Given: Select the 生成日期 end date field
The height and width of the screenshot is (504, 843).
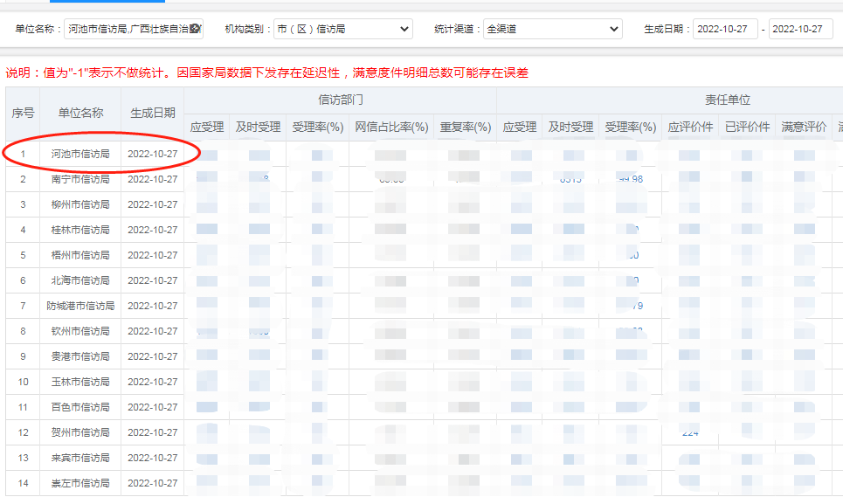Looking at the screenshot, I should click(800, 29).
